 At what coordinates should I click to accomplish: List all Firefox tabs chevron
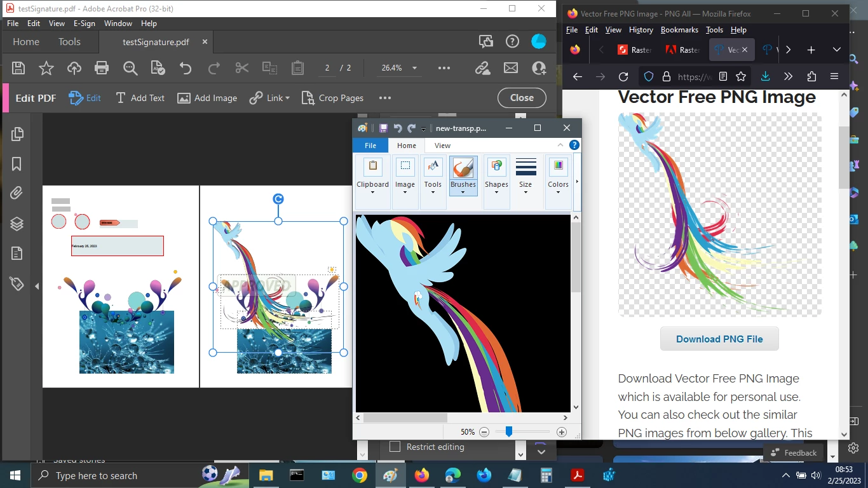tap(836, 50)
